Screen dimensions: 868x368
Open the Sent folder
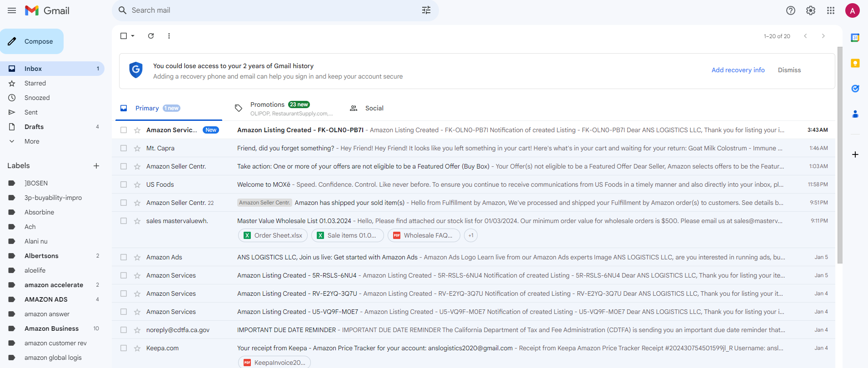coord(52,112)
